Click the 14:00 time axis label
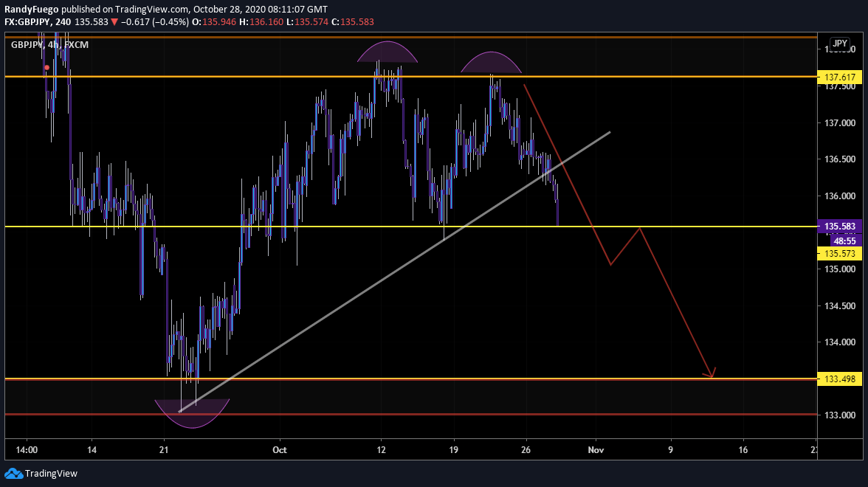 point(27,450)
